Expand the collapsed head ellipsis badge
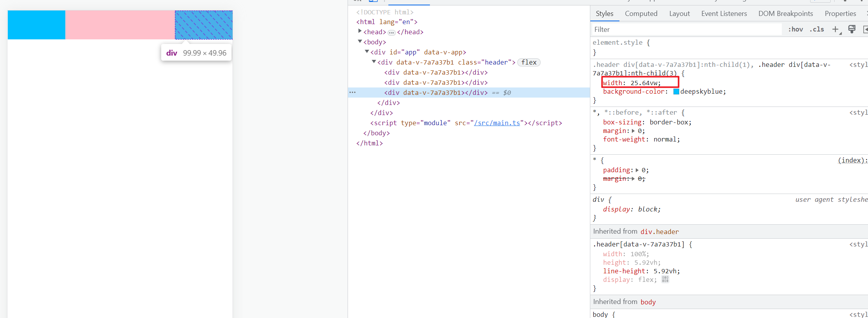The image size is (868, 318). click(x=391, y=33)
